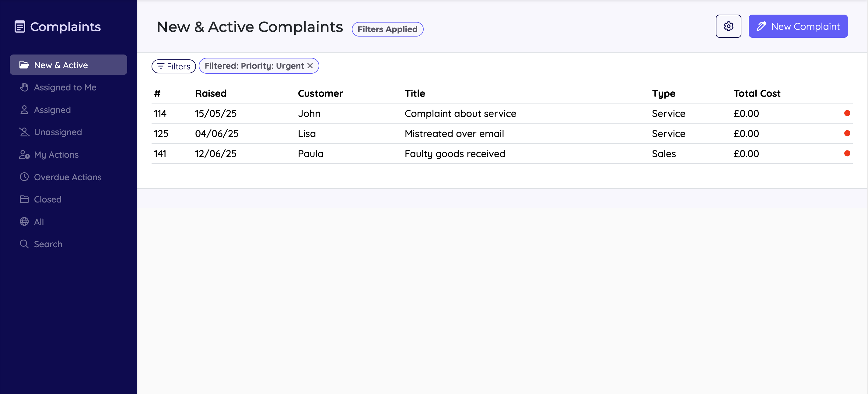Click the Sales type cell

663,154
